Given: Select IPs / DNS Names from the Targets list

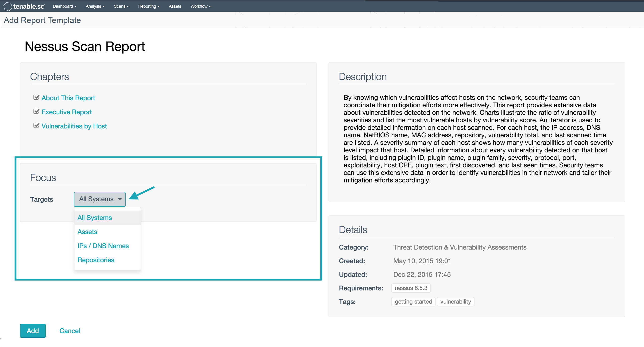Looking at the screenshot, I should pyautogui.click(x=103, y=246).
